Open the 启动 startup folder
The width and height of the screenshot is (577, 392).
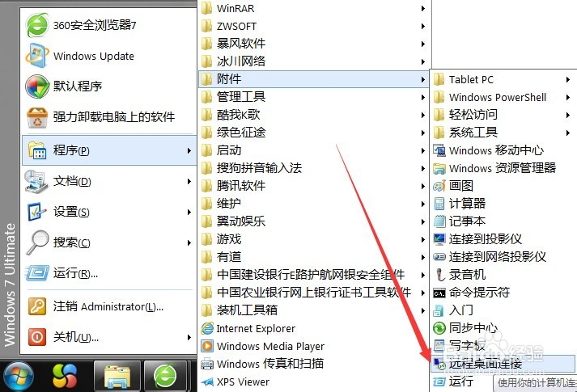coord(313,150)
